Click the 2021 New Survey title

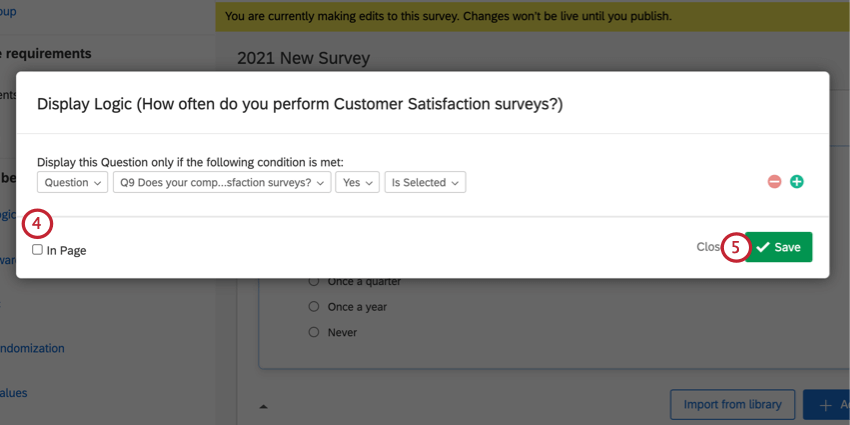303,58
